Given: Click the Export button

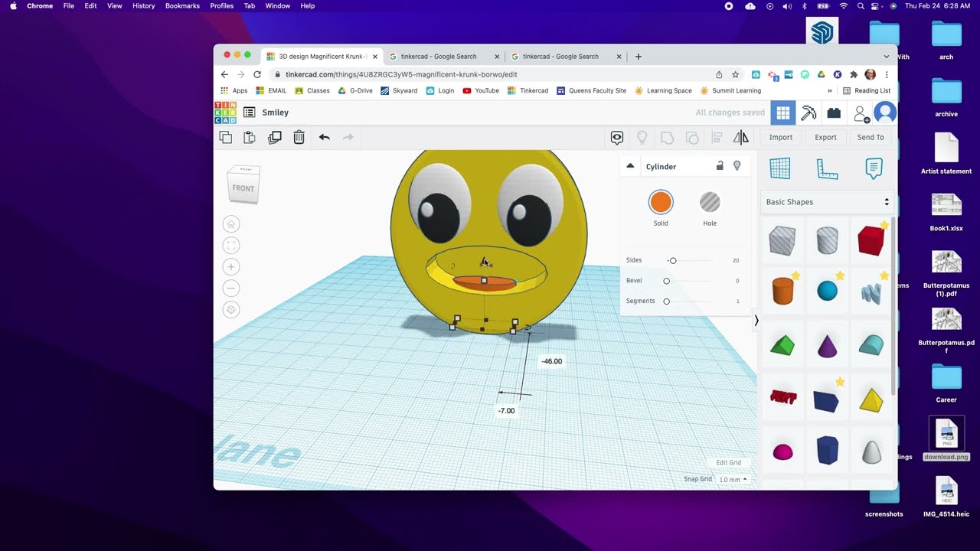Looking at the screenshot, I should 825,137.
